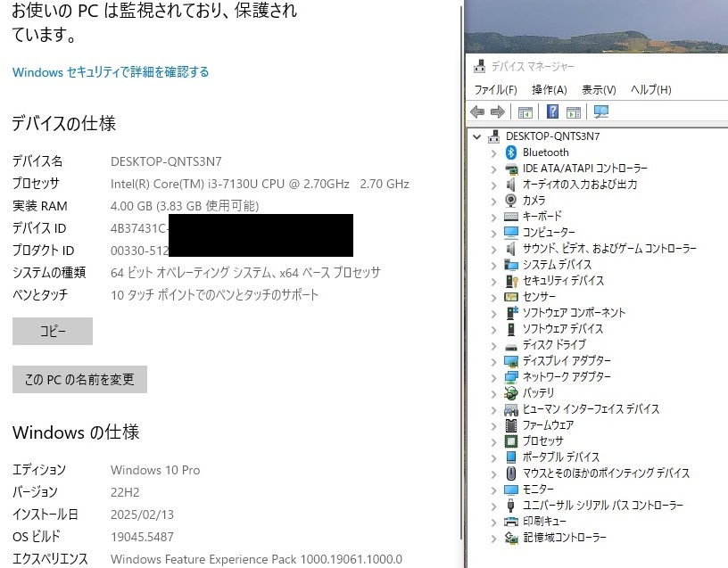Click the Forward arrow in Device Manager toolbar
The width and height of the screenshot is (728, 568).
[497, 111]
